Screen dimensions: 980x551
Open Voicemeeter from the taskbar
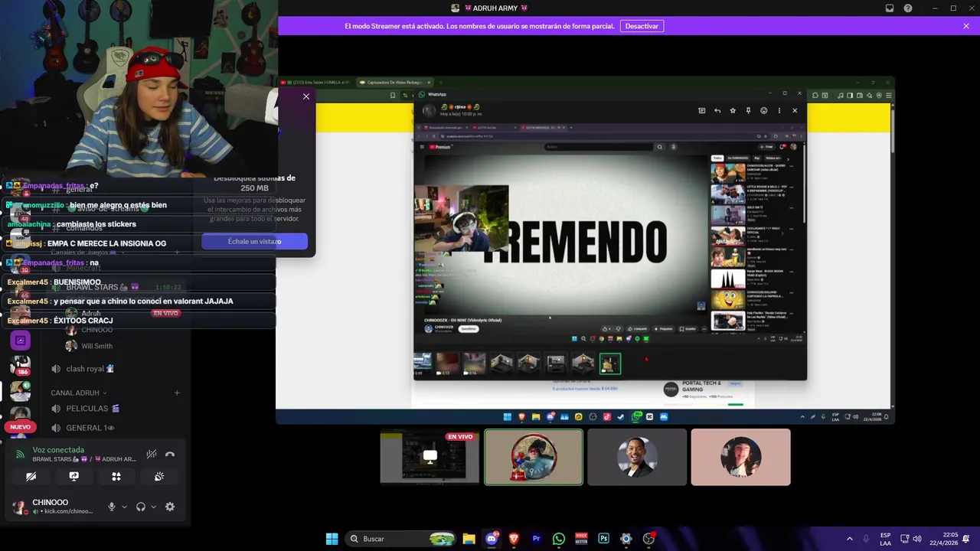pyautogui.click(x=581, y=539)
